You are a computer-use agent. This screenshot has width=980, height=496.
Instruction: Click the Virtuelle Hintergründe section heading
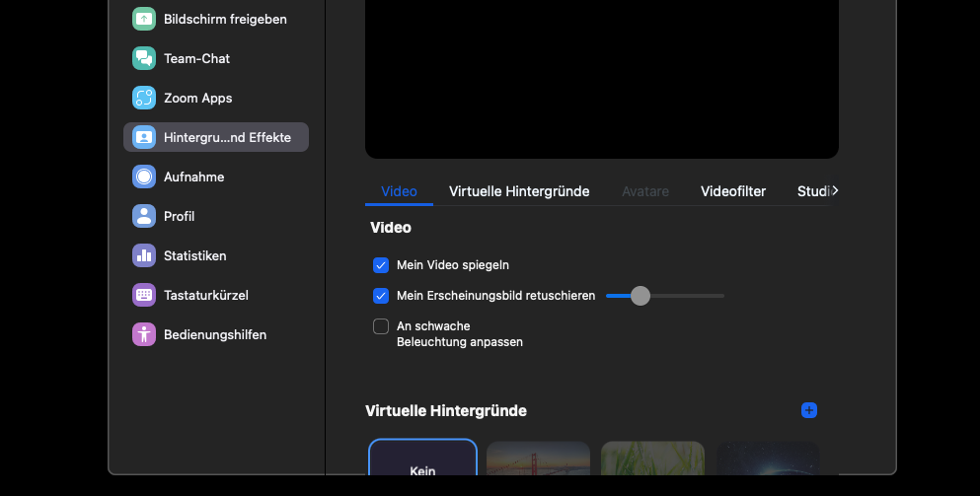[x=446, y=410]
